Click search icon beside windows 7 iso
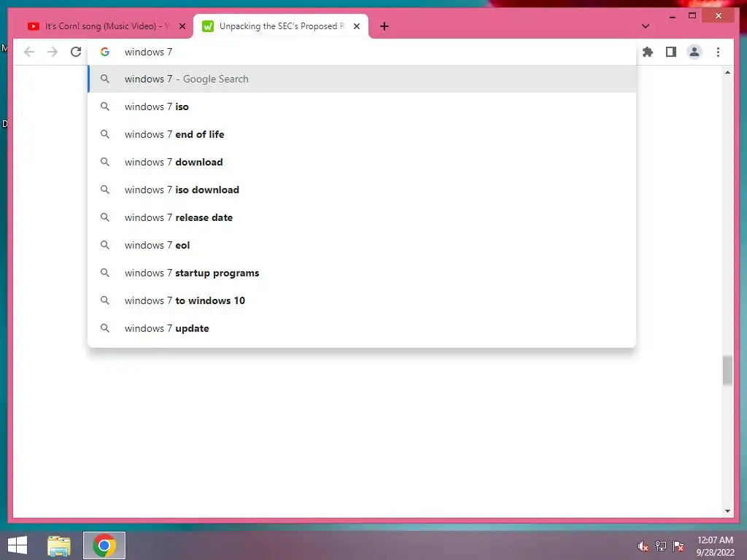Screen dimensions: 747x560 pos(105,106)
